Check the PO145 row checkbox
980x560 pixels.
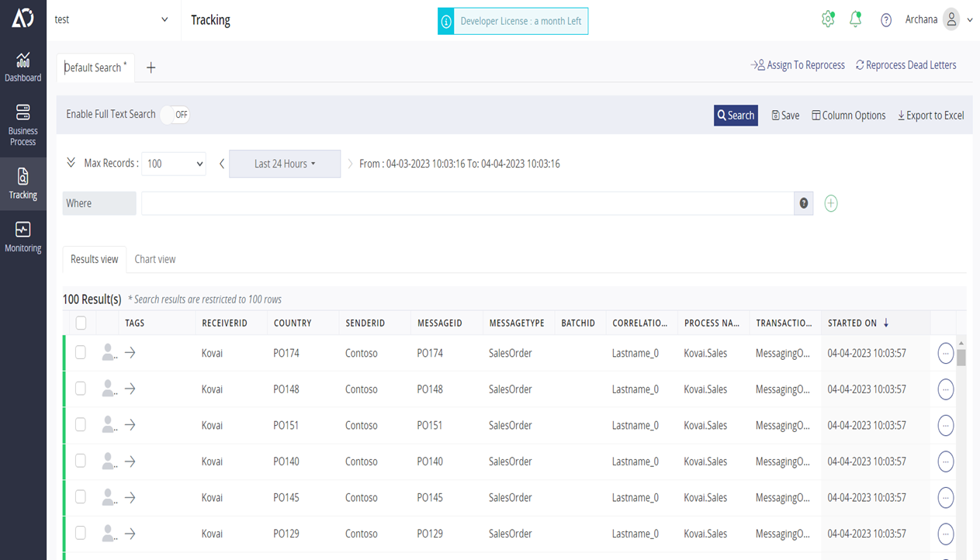click(x=81, y=496)
